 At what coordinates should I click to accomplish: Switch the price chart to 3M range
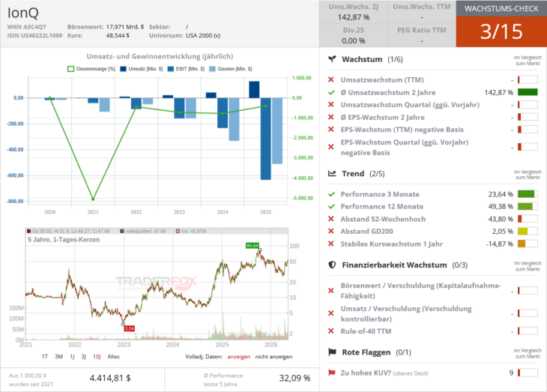(58, 356)
